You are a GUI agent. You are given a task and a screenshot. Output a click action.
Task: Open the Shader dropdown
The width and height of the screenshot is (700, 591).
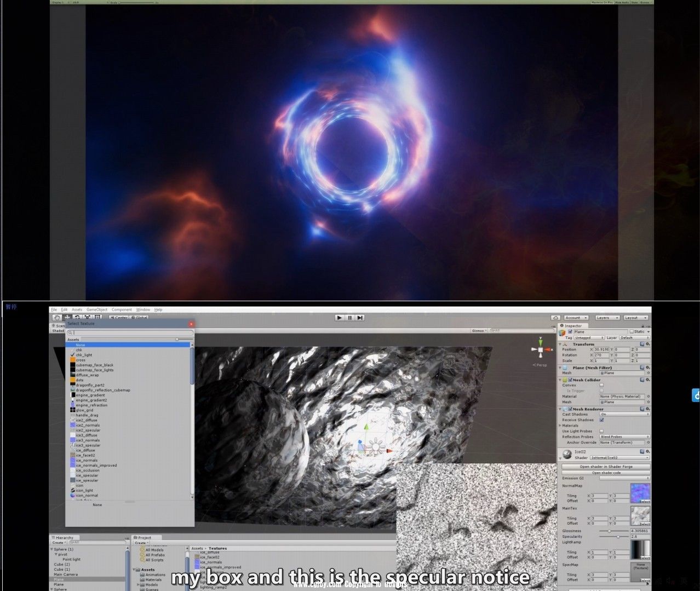coord(619,457)
